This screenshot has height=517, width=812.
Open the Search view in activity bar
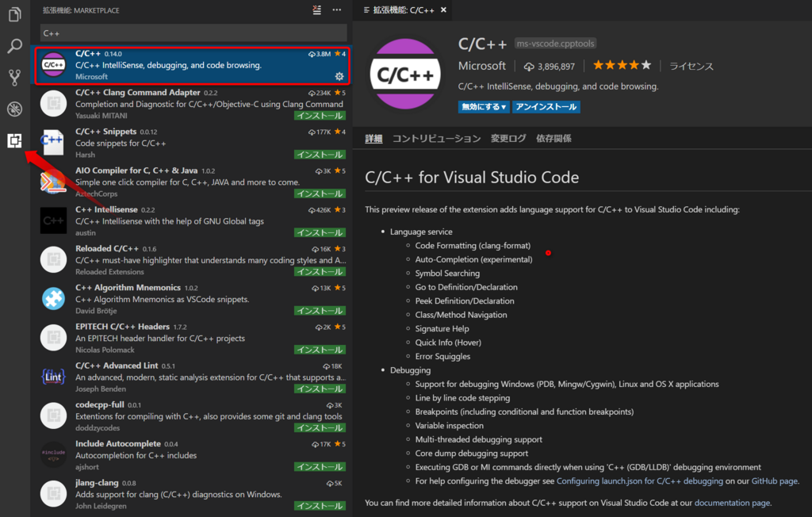coord(14,45)
